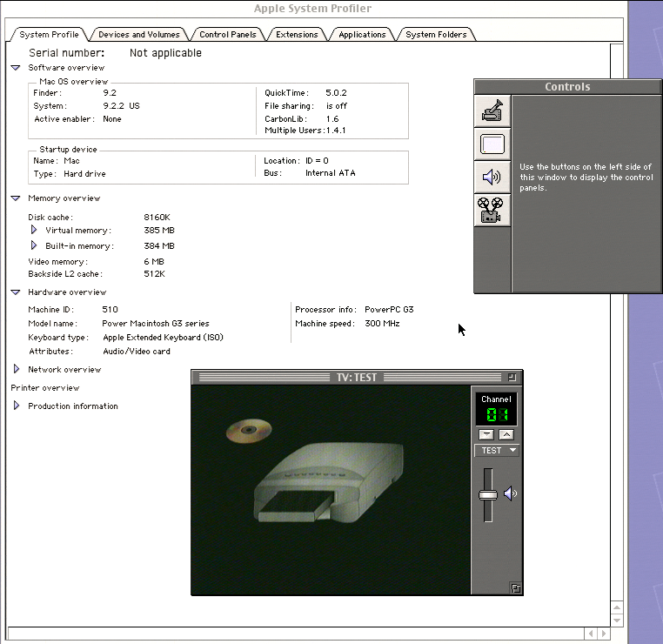Mute the TV window volume speaker icon
This screenshot has width=663, height=644.
[x=511, y=493]
